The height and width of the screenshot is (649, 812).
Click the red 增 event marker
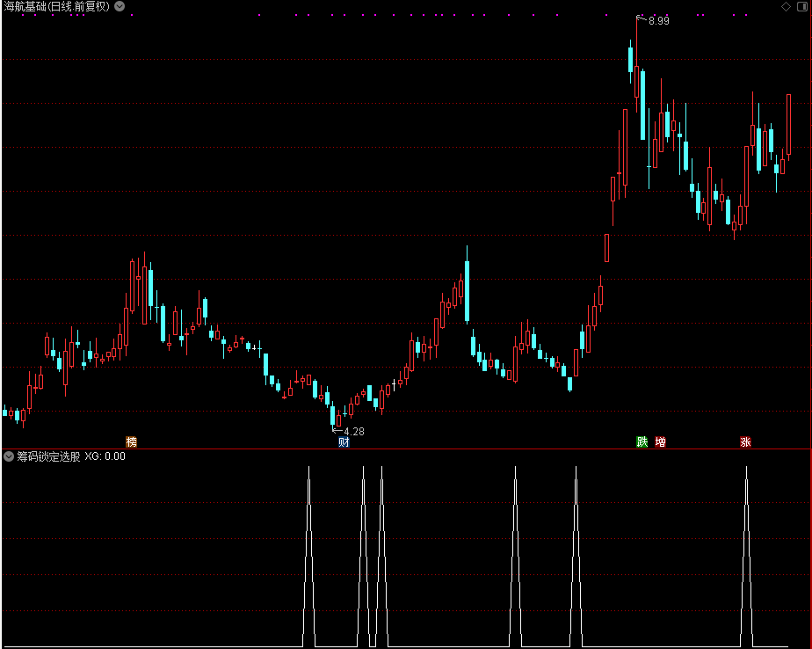660,441
